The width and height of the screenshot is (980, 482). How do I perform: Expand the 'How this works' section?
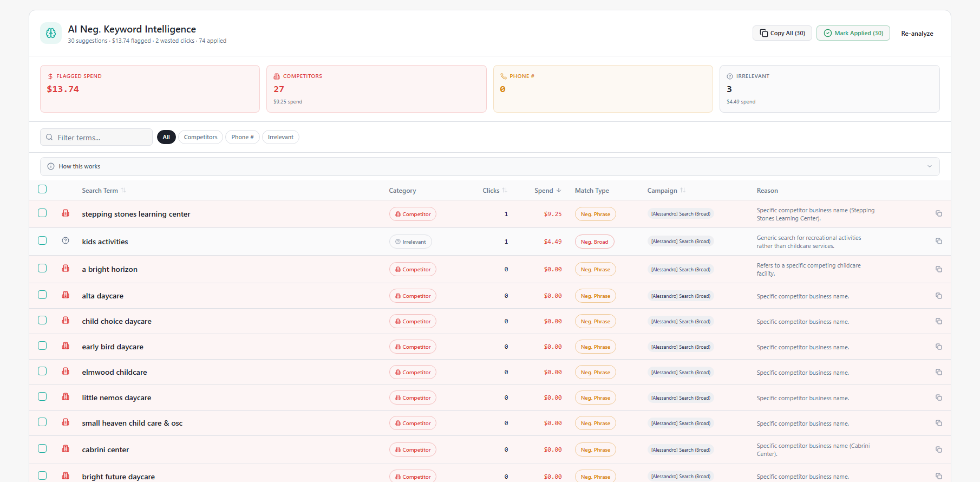pos(489,166)
